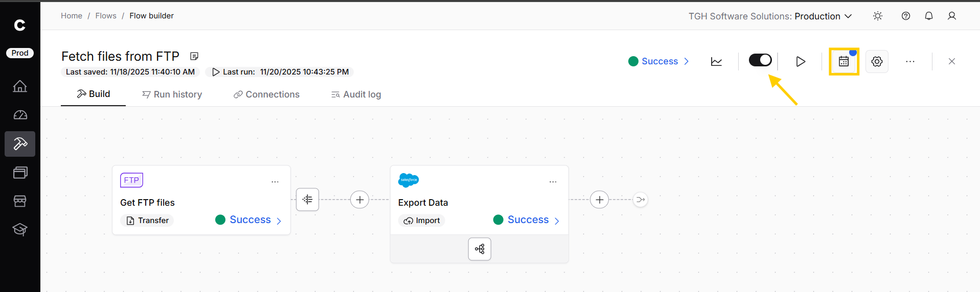
Task: Expand TGH Software Solutions environment dropdown
Action: (770, 16)
